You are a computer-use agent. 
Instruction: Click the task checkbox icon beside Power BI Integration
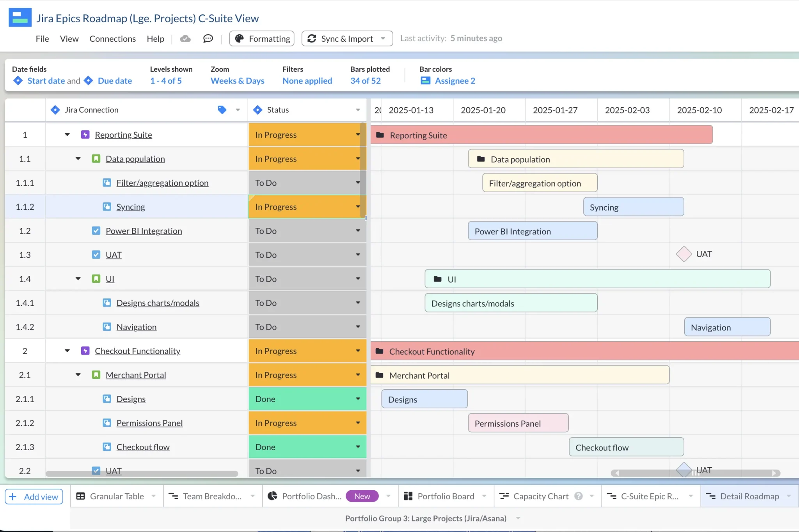pos(96,231)
